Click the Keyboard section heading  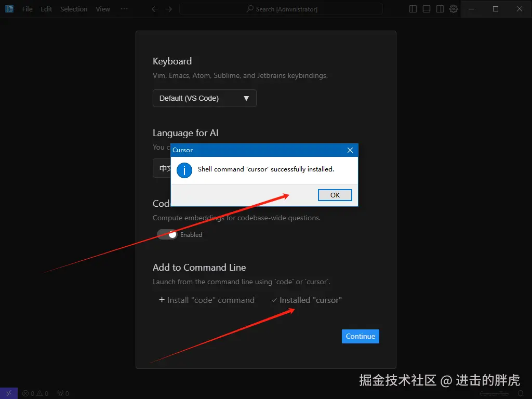(x=172, y=61)
